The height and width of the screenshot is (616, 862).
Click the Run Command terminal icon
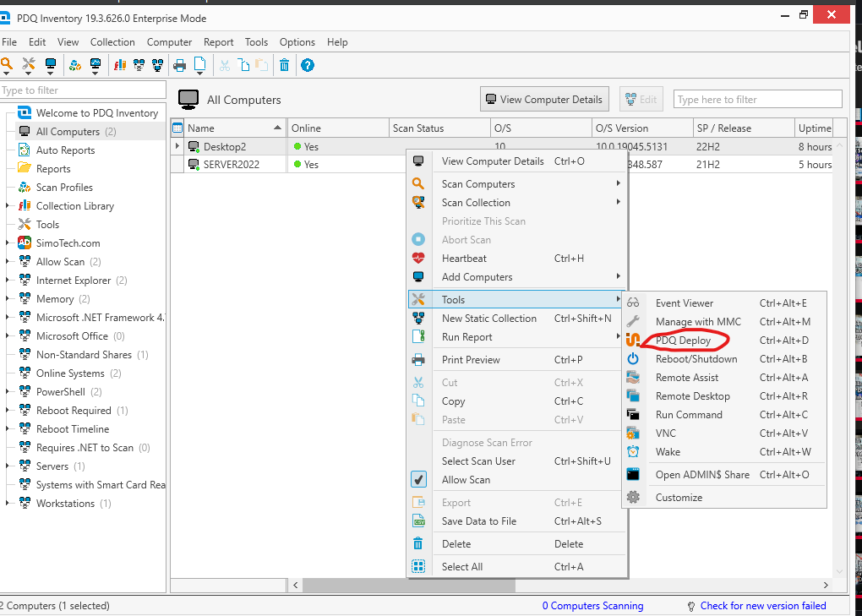pyautogui.click(x=633, y=414)
